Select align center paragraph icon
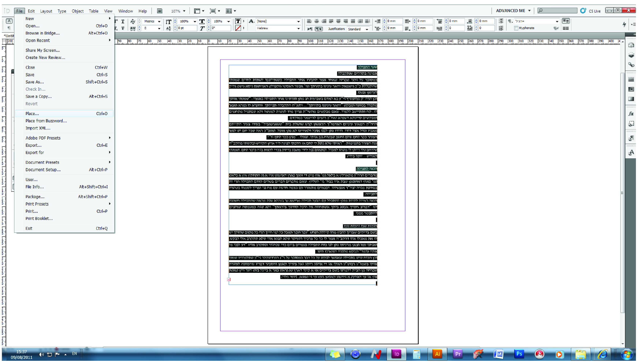Screen dimensions: 639x364 pyautogui.click(x=316, y=21)
